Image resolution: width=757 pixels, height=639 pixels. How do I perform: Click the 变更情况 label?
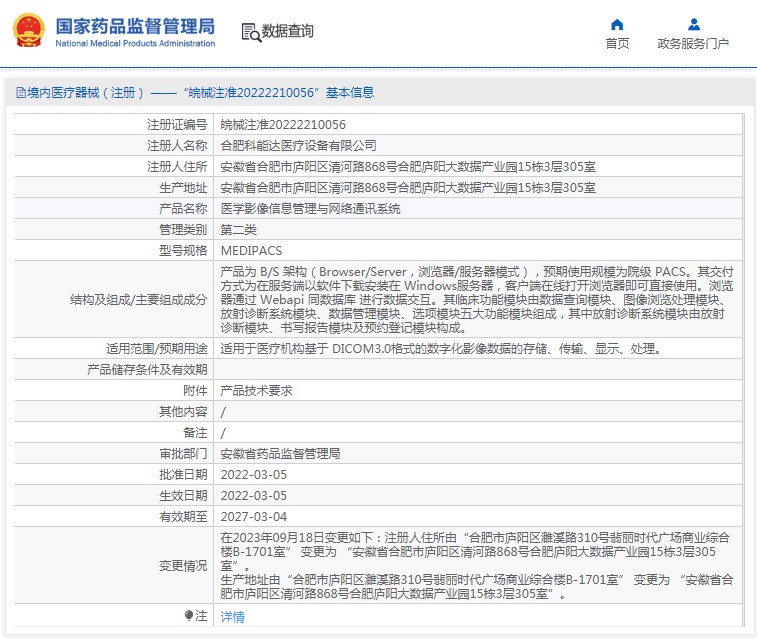183,566
